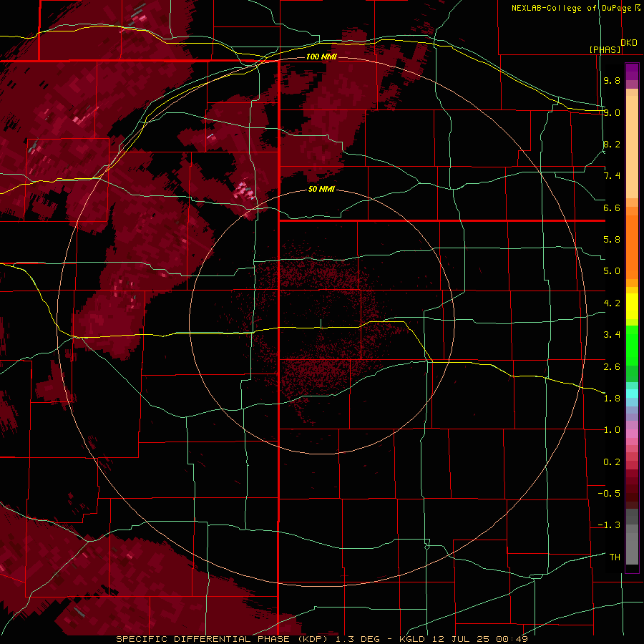Click the DKD units label
Viewport: 644px width, 644px height.
[629, 43]
